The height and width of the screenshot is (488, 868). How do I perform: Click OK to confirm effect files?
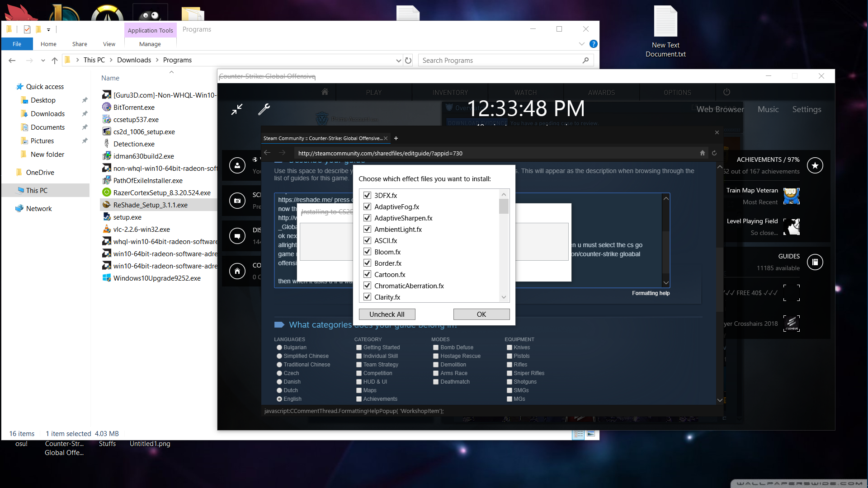[x=481, y=314]
